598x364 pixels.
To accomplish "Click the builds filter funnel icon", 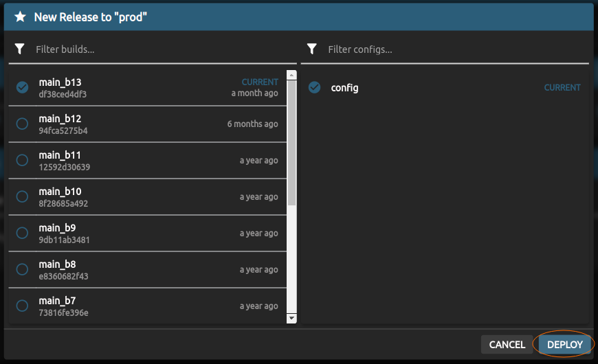I will [20, 49].
